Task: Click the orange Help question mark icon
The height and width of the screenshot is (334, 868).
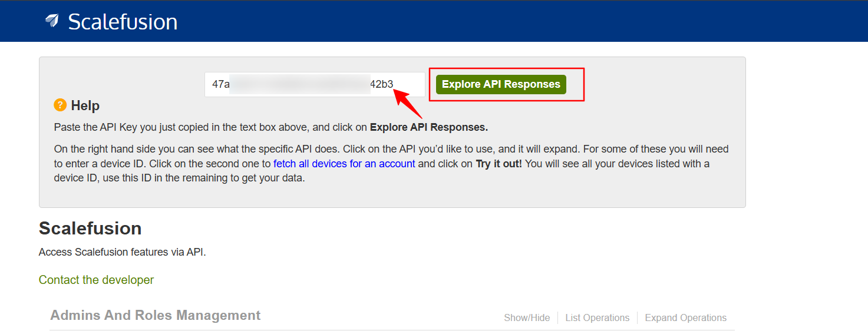Action: pyautogui.click(x=60, y=105)
